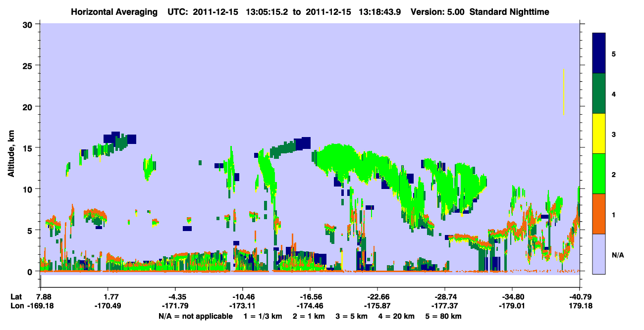Screen dimensions: 644x330
Task: Click longitude value '-170.49'
Action: click(107, 306)
